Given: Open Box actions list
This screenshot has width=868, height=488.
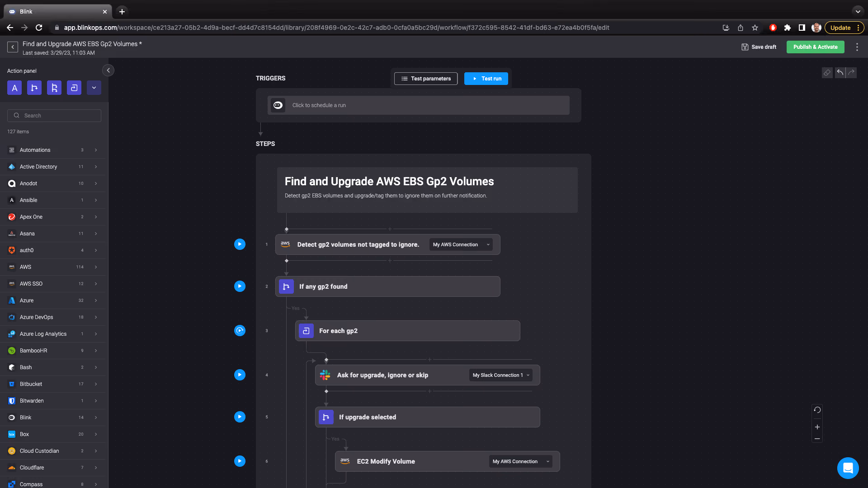Looking at the screenshot, I should (x=52, y=434).
